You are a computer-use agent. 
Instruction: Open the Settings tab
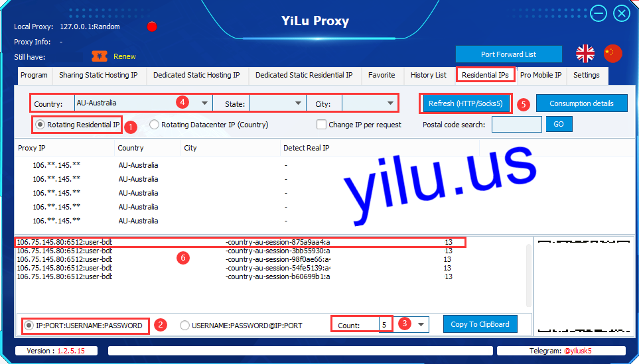click(x=586, y=76)
